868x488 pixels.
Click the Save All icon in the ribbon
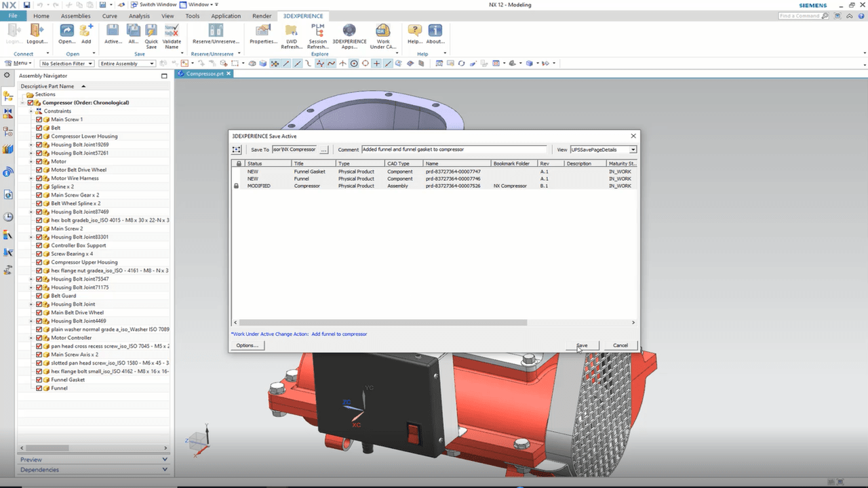pyautogui.click(x=133, y=31)
